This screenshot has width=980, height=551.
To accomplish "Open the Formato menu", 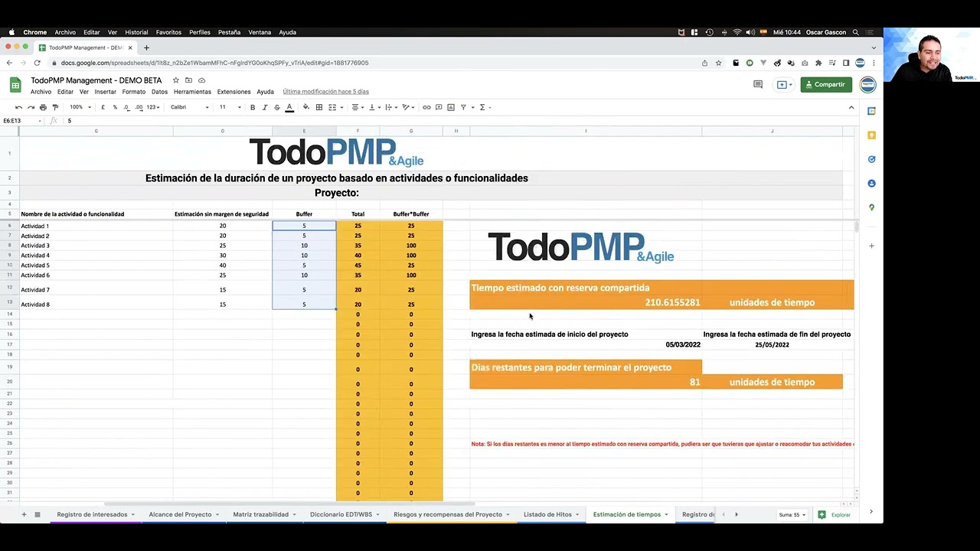I will 133,92.
